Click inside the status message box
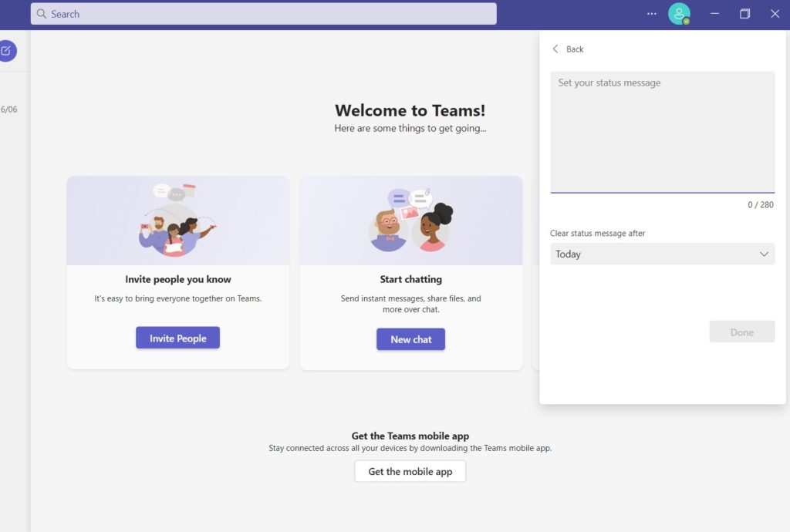790x532 pixels. pos(662,131)
